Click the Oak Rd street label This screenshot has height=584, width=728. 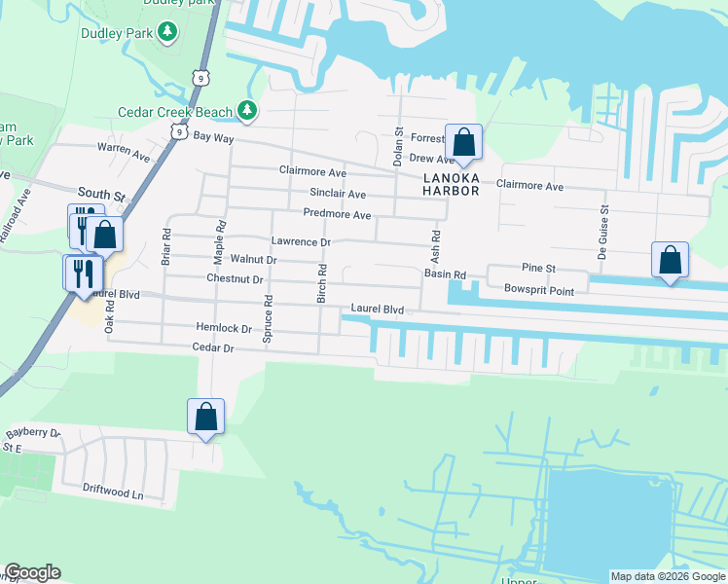[x=109, y=317]
